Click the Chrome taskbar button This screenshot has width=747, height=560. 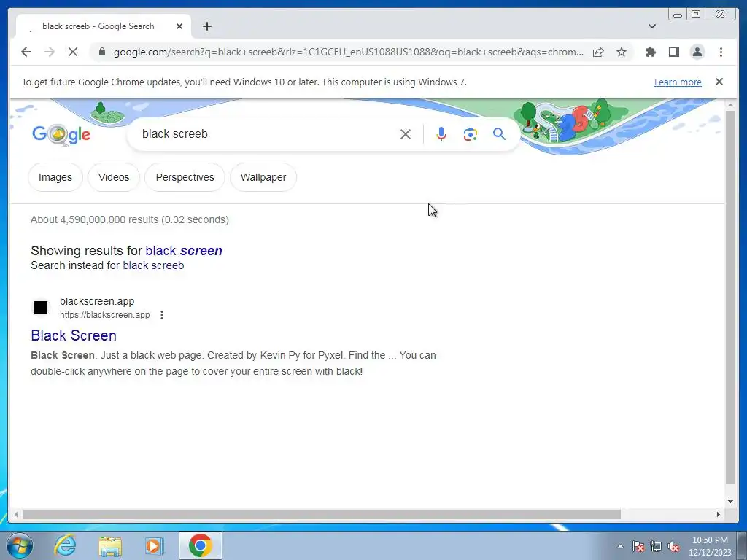(200, 545)
